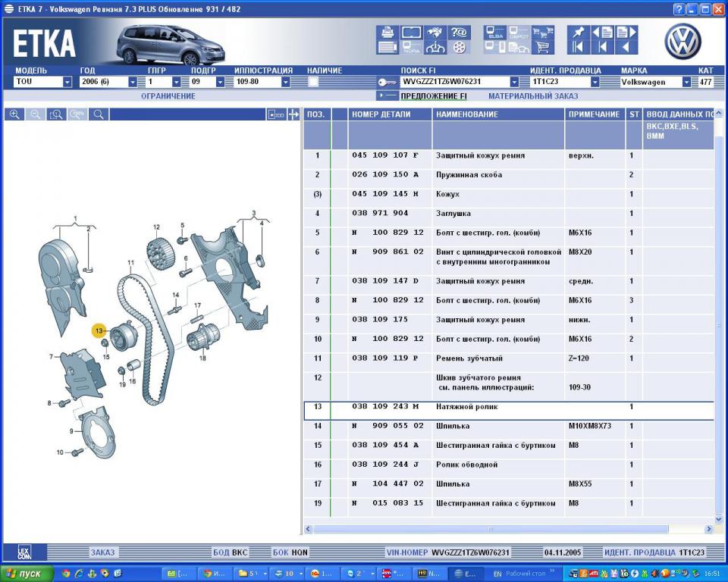
Task: Expand the ГОД year dropdown
Action: pyautogui.click(x=133, y=82)
